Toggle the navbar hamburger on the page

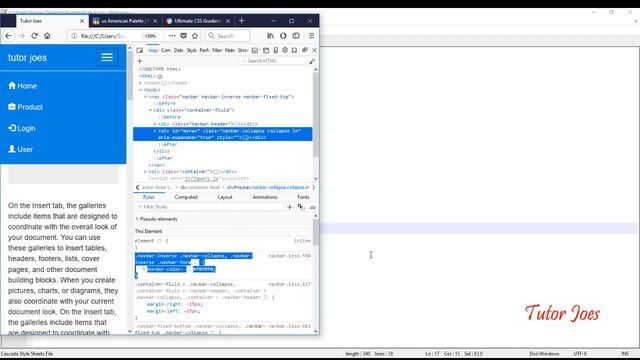click(107, 57)
